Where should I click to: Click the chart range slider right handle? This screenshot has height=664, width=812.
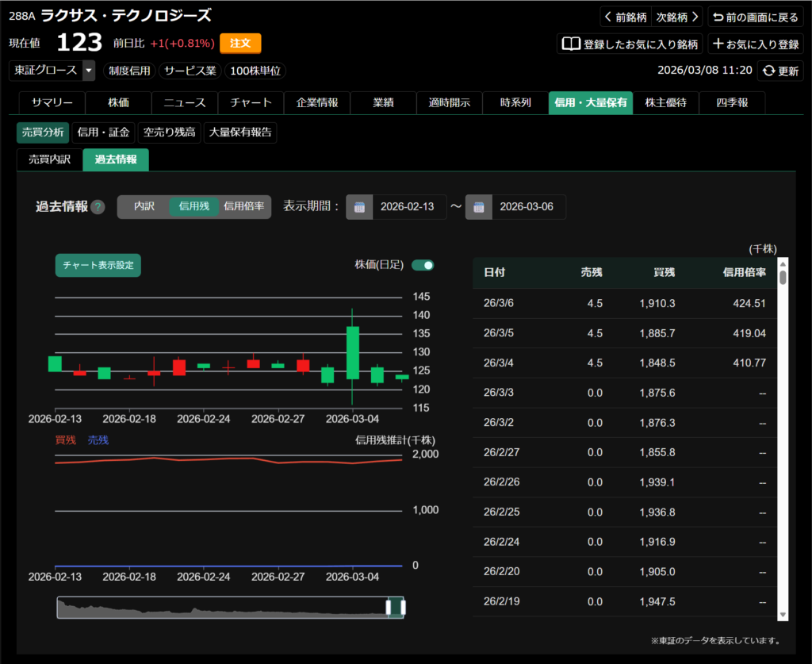point(403,608)
